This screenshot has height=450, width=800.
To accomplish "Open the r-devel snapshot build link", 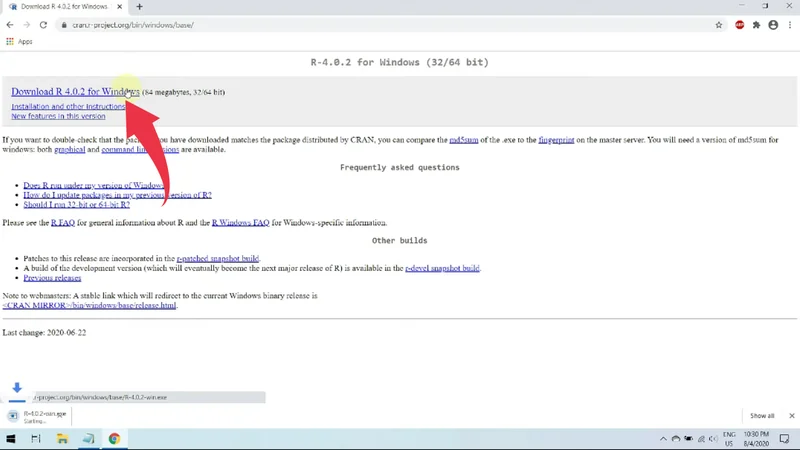I will [442, 268].
